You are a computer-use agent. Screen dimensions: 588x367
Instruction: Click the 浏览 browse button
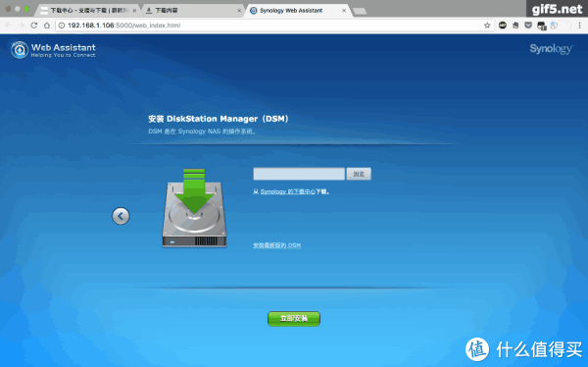tap(359, 174)
